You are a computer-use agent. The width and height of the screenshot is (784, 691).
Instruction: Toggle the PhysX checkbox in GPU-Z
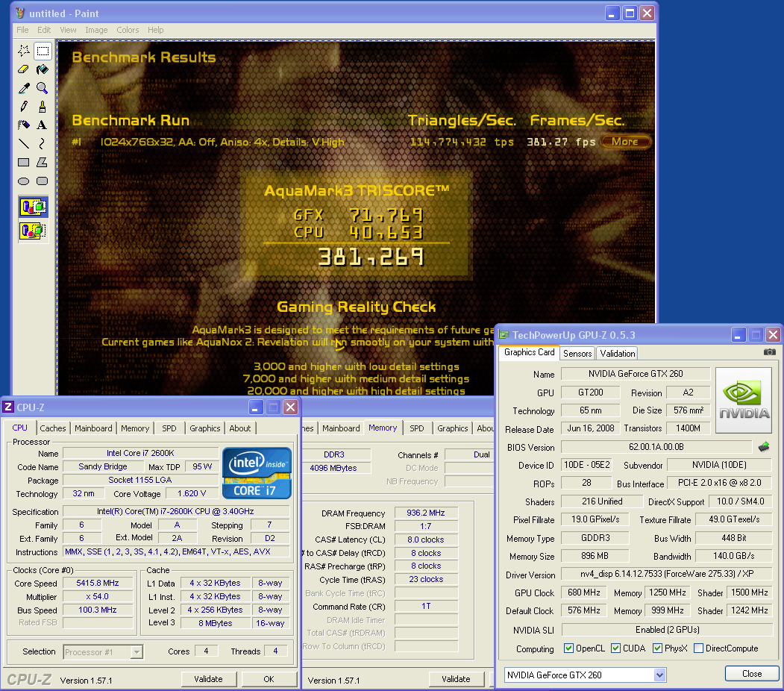657,648
